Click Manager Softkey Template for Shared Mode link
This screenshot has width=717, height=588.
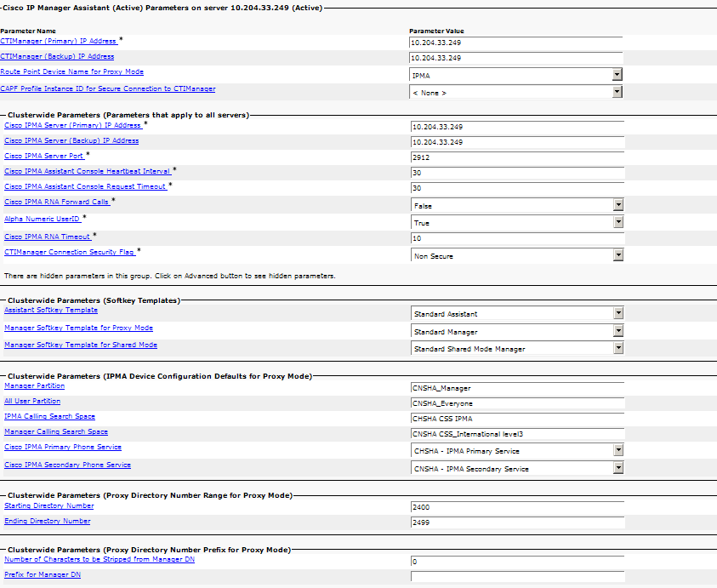[x=81, y=345]
